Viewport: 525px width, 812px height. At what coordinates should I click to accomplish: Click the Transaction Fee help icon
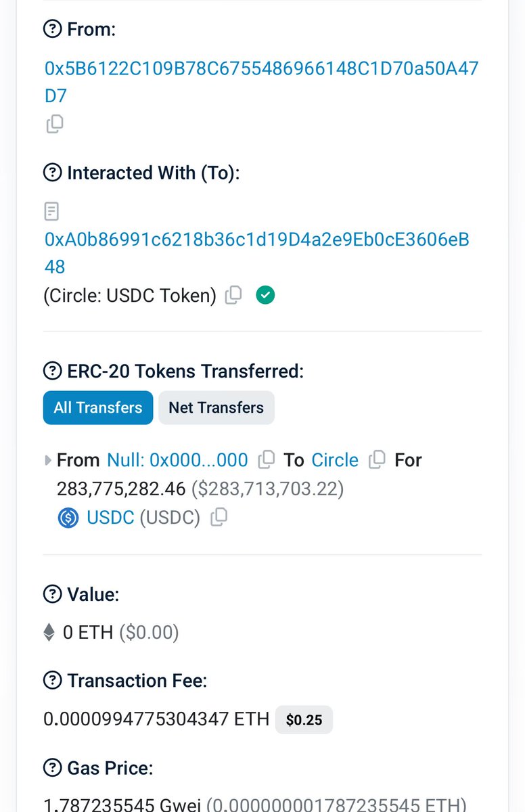click(x=52, y=681)
